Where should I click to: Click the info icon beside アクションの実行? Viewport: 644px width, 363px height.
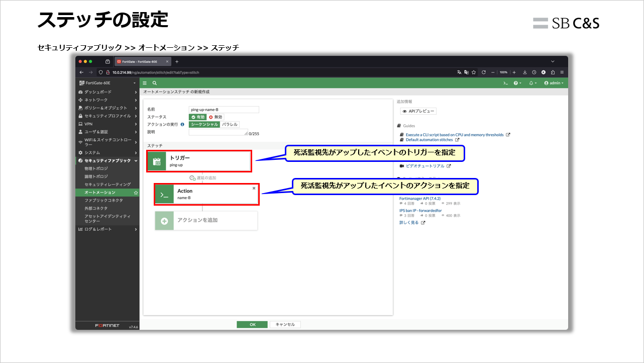[x=182, y=124]
